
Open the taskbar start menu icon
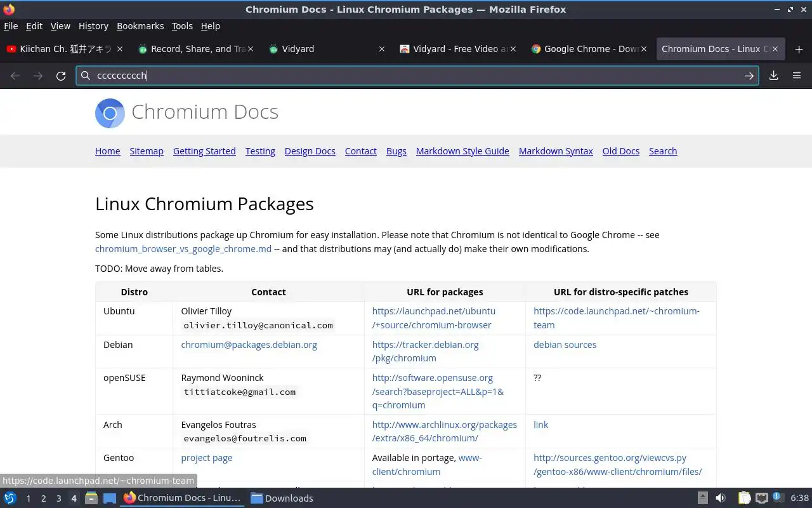click(x=10, y=498)
